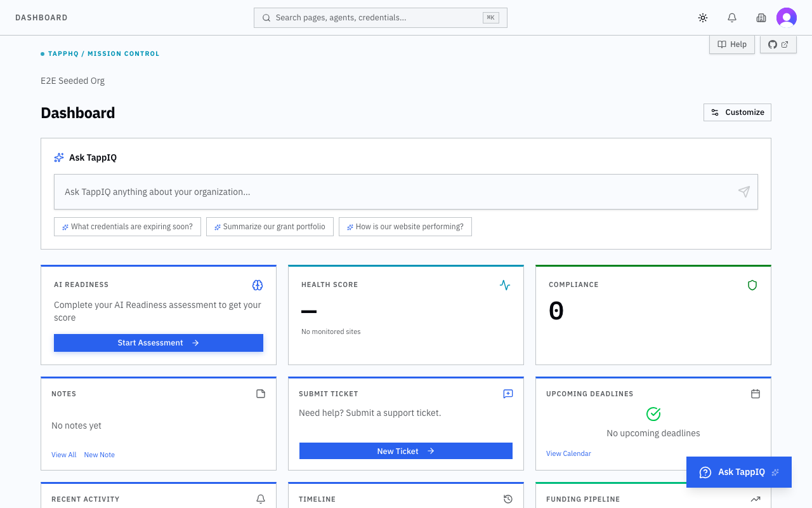The width and height of the screenshot is (812, 508).
Task: Click the Submit Ticket chat-plus icon
Action: 508,394
